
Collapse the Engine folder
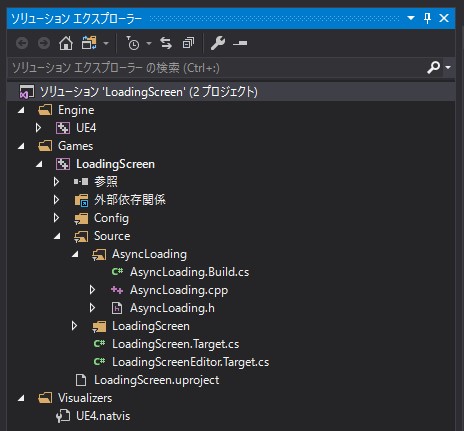(21, 110)
